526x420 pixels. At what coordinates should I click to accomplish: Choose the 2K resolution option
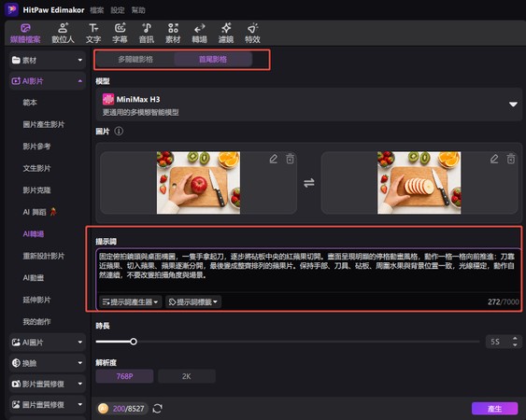[x=187, y=376]
